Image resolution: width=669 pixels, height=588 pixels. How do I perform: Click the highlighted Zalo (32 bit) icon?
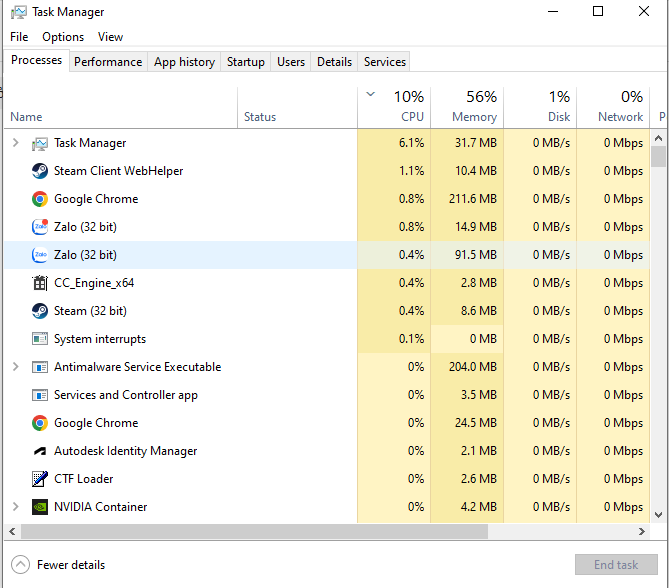(40, 255)
